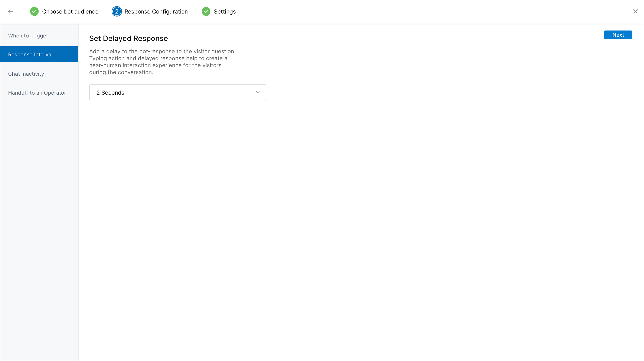Click the delay description paragraph
The width and height of the screenshot is (644, 361).
click(162, 62)
